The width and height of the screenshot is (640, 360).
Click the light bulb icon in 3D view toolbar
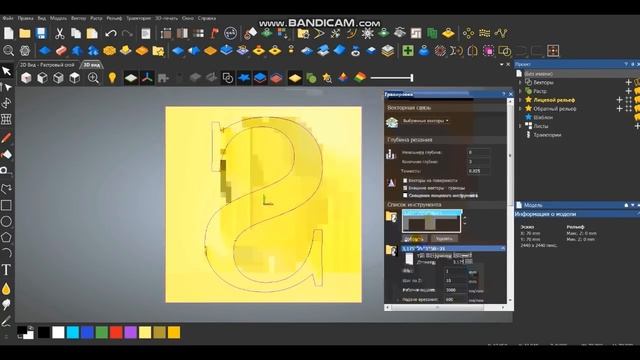coord(112,78)
